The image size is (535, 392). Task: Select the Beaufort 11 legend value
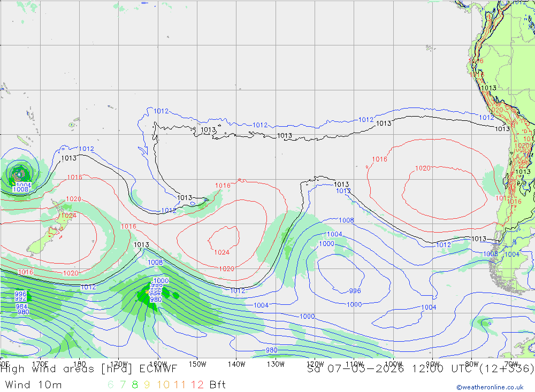(x=180, y=385)
